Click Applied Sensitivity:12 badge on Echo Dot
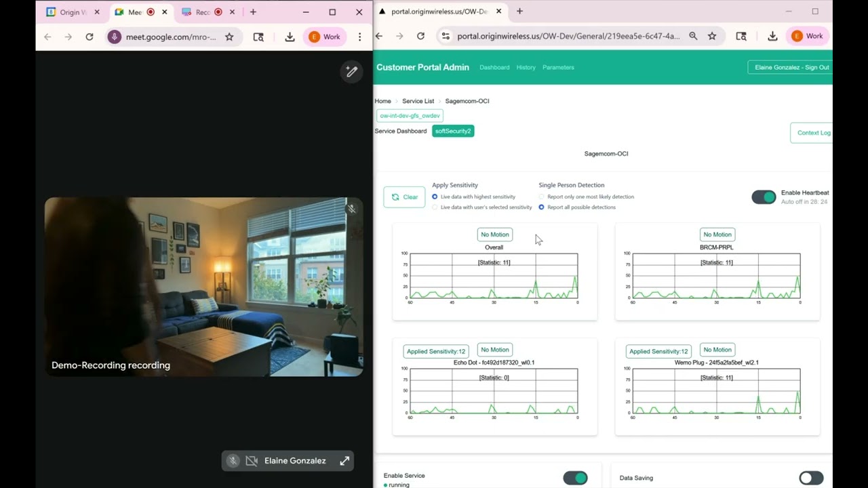The image size is (868, 488). [436, 351]
